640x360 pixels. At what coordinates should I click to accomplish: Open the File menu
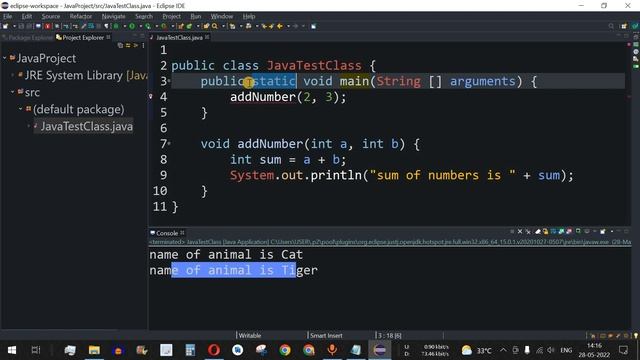7,16
